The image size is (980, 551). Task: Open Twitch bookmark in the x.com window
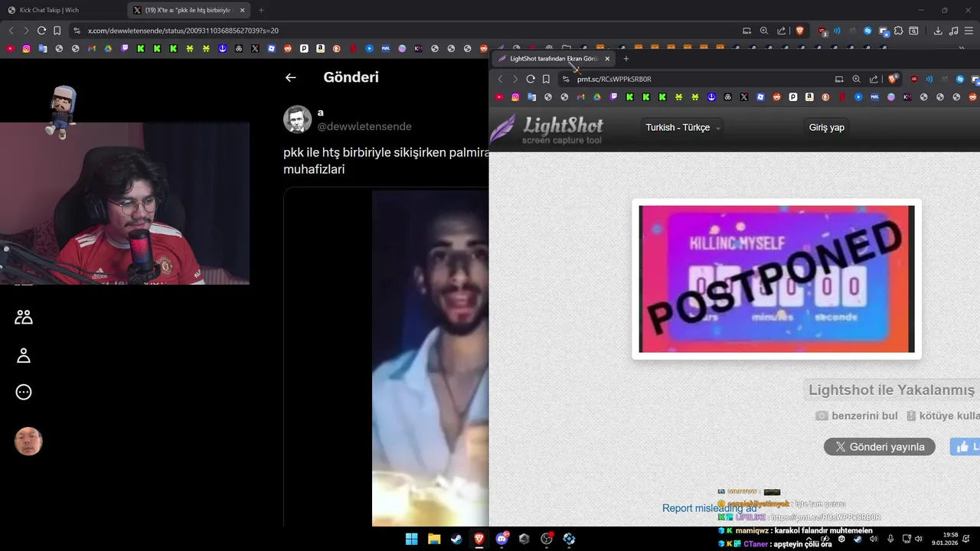[125, 48]
